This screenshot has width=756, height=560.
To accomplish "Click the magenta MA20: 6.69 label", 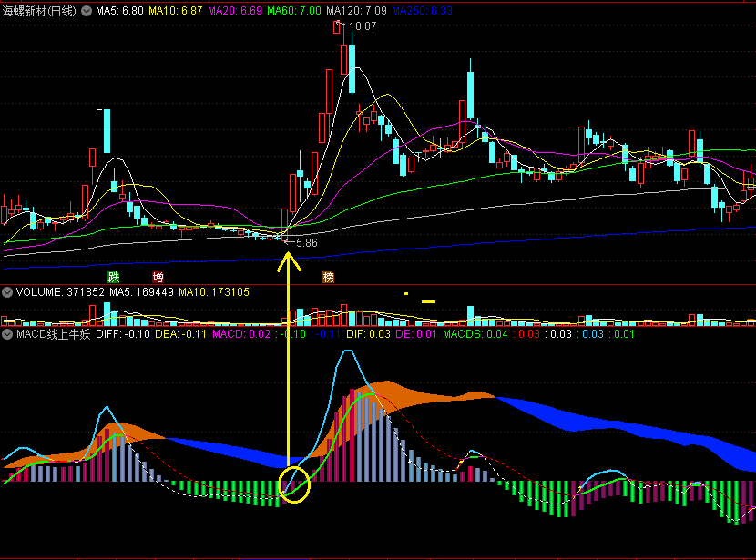I will pyautogui.click(x=235, y=11).
